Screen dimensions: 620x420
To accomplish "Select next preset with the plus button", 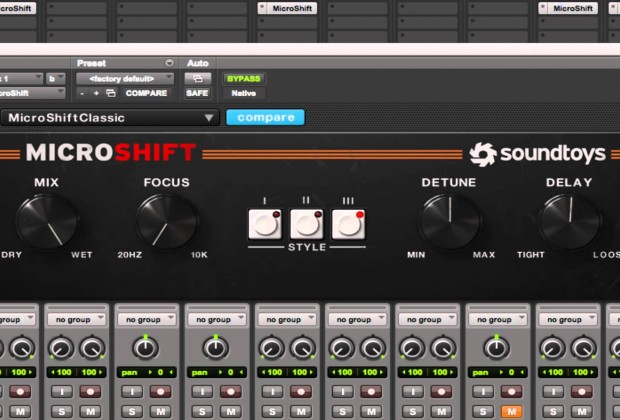I will (96, 93).
